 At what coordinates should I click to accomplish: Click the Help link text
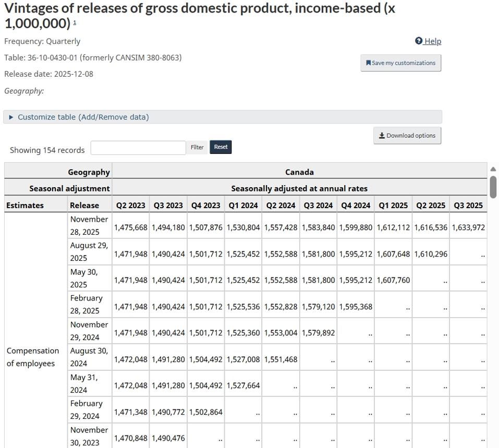(x=434, y=41)
